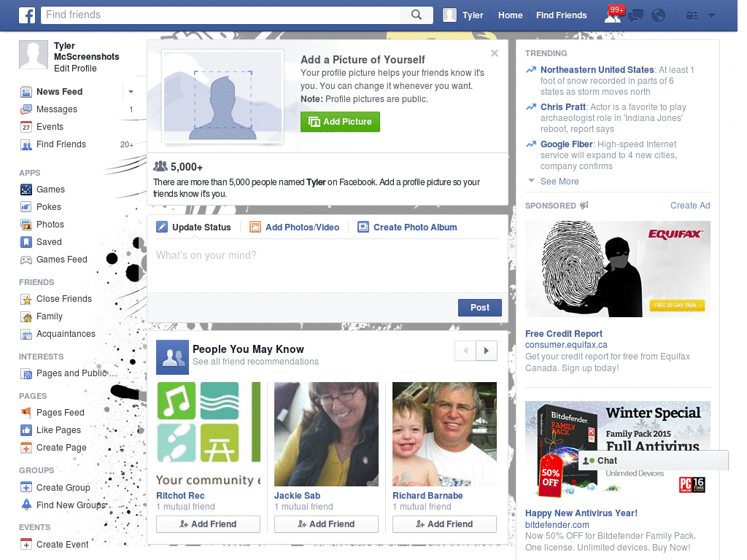747x560 pixels.
Task: Click the Find Friends sidebar icon
Action: 26,145
